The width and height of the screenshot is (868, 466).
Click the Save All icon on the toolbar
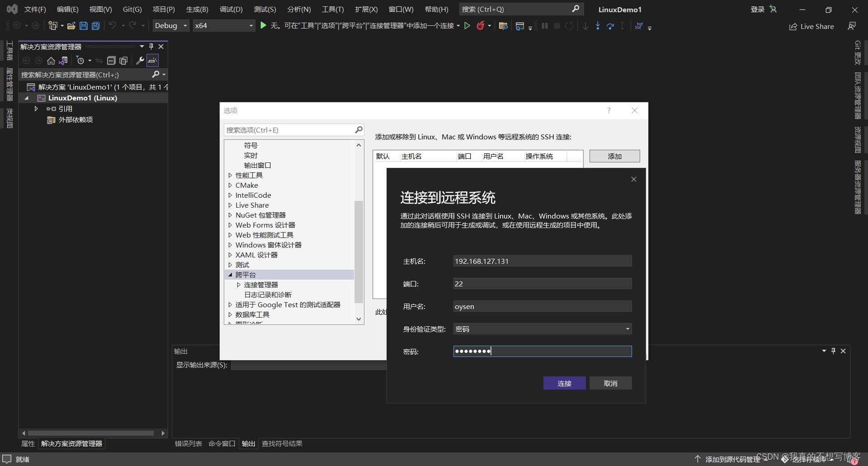pos(95,26)
